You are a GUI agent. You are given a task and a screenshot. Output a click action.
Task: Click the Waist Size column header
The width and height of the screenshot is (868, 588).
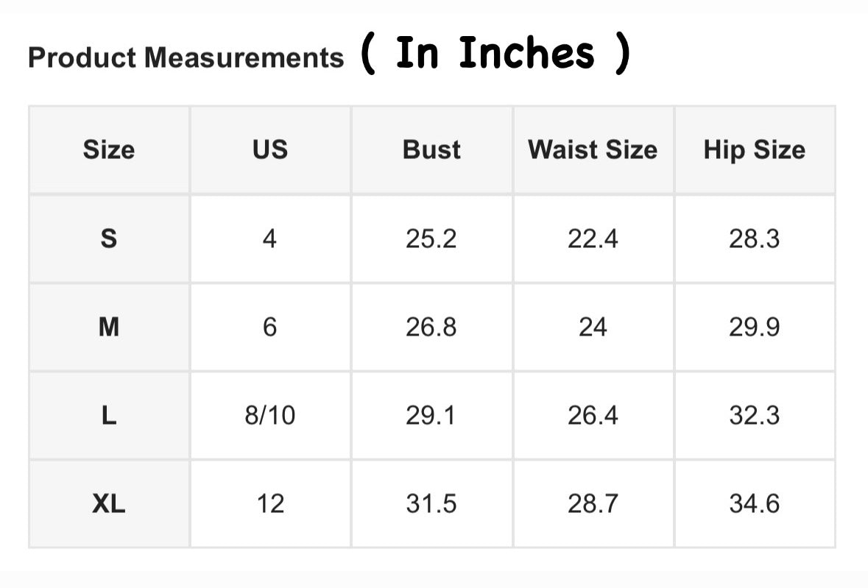[x=593, y=150]
